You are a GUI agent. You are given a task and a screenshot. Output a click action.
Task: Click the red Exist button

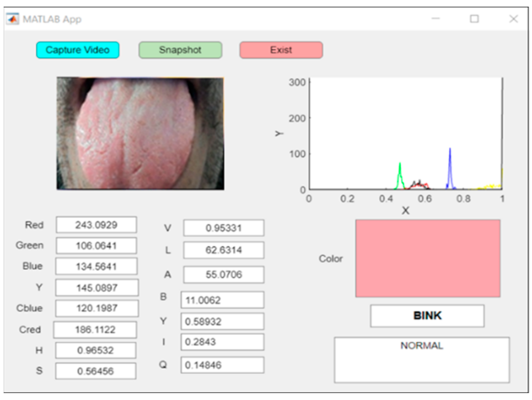281,50
